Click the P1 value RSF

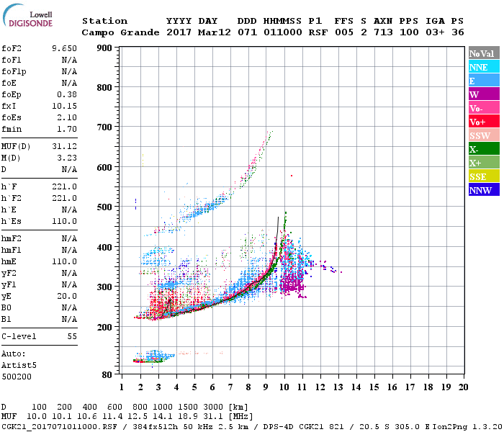click(318, 32)
